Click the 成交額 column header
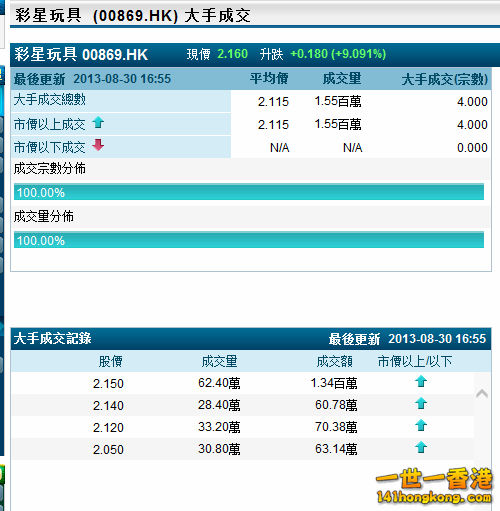The height and width of the screenshot is (511, 500). pos(334,361)
